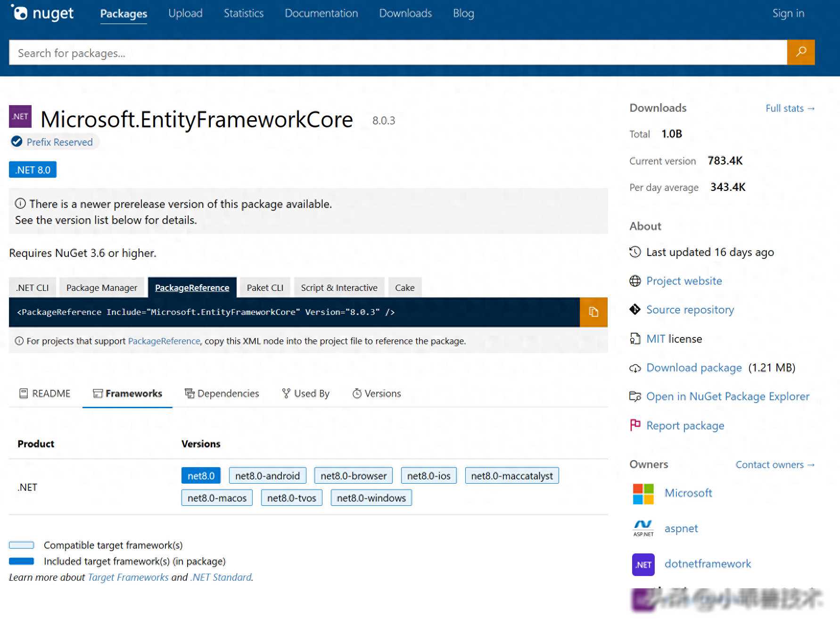Click the dotnetframework owner avatar
The width and height of the screenshot is (840, 626).
[x=643, y=564]
